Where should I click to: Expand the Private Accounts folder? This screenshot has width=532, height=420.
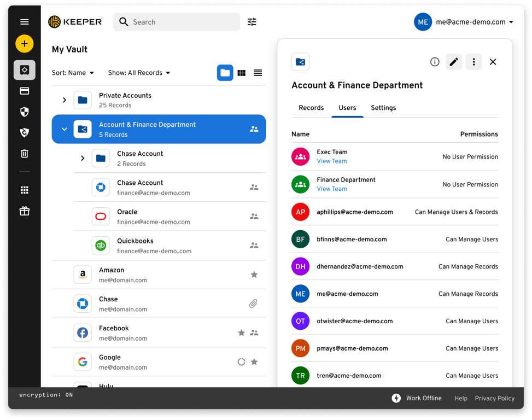[x=65, y=100]
